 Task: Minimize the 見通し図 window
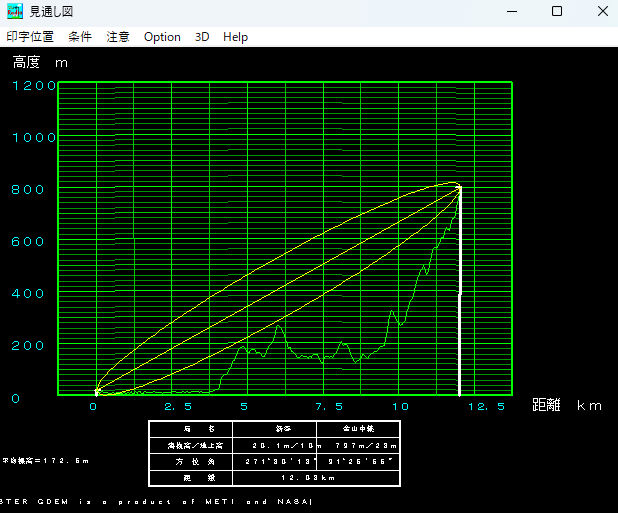(511, 12)
